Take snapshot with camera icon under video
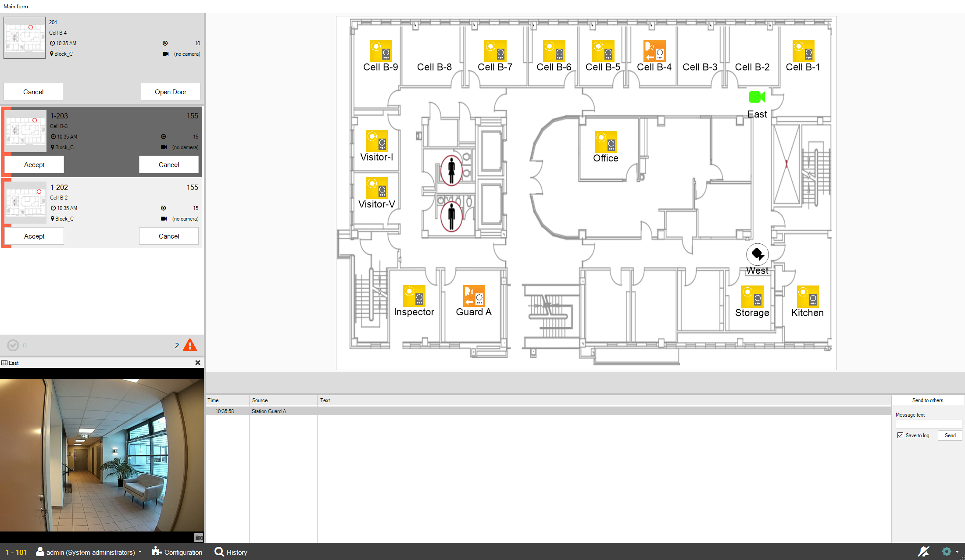Viewport: 965px width, 560px height. tap(199, 538)
